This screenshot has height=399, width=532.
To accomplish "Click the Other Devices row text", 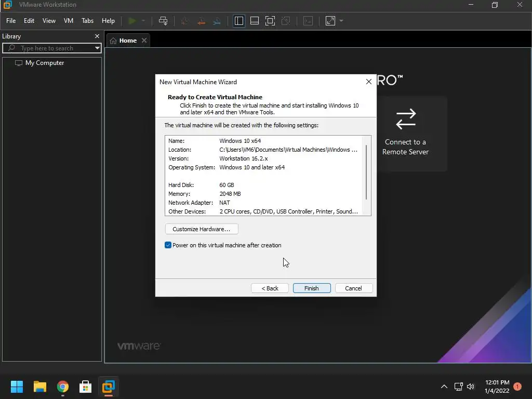I will click(263, 211).
